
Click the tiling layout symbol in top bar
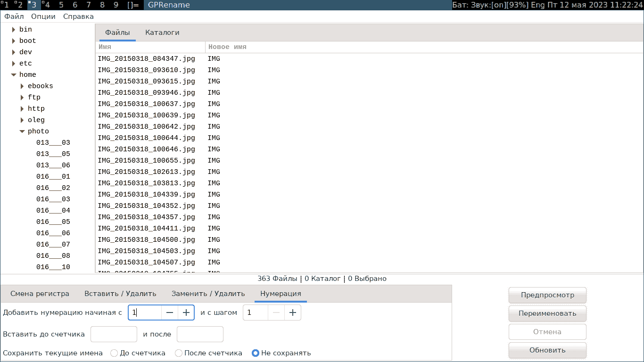coord(133,5)
